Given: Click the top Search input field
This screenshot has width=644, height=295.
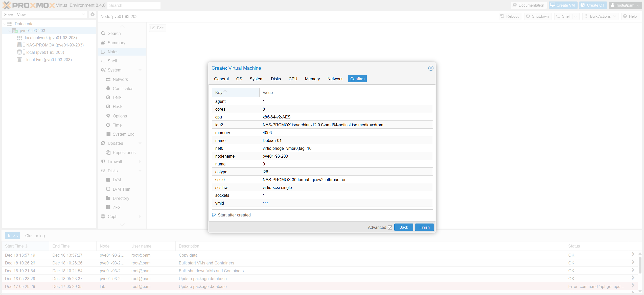Looking at the screenshot, I should 134,5.
